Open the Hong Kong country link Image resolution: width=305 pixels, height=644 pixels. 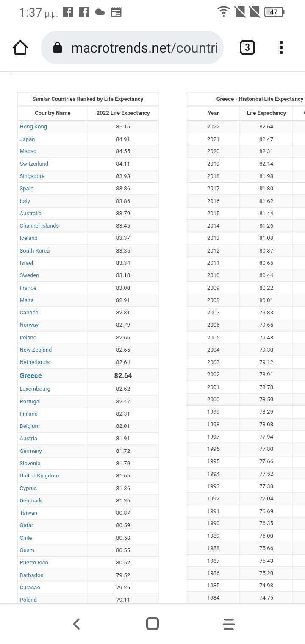click(33, 127)
